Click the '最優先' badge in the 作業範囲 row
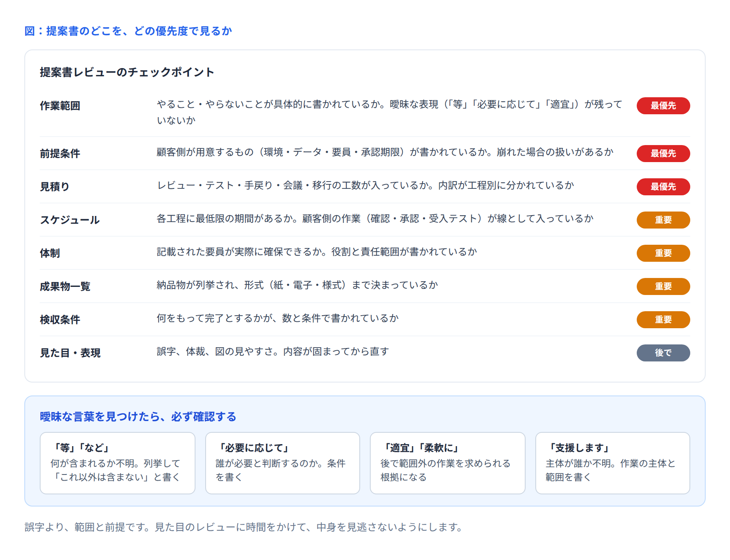The height and width of the screenshot is (560, 730). pos(663,106)
